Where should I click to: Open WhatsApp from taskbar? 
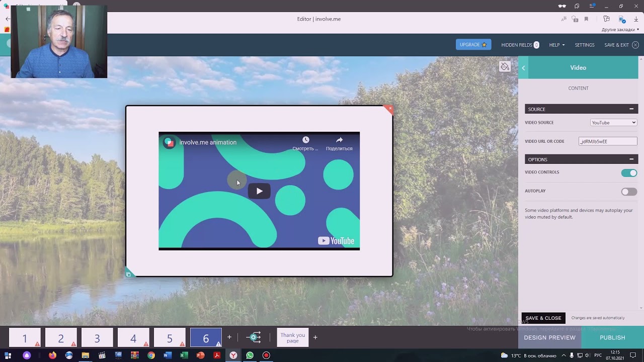click(250, 355)
